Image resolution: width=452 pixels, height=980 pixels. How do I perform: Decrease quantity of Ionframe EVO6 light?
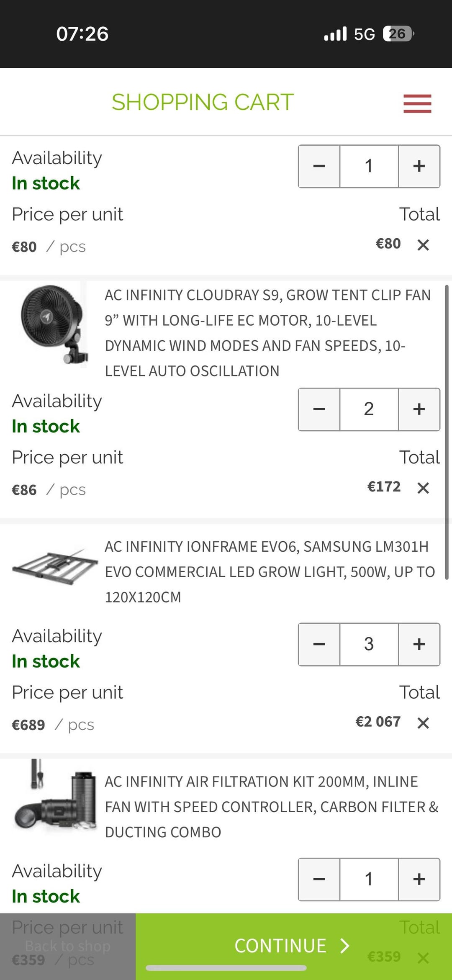319,644
